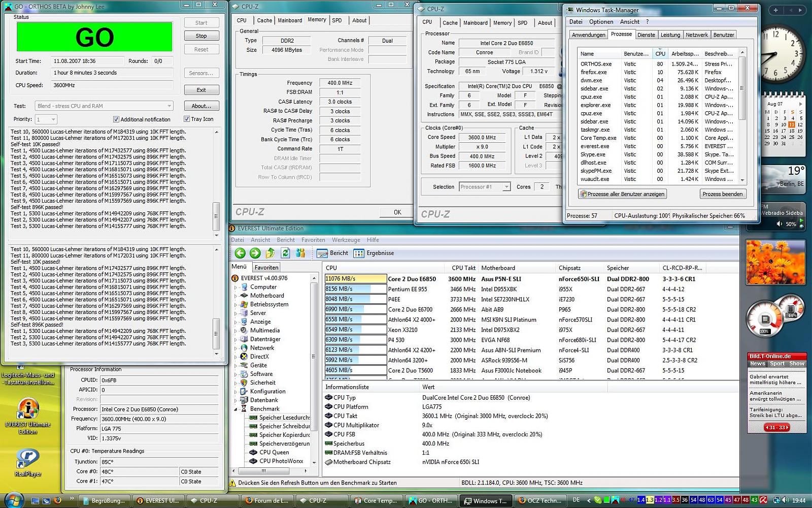Expand the Netzwerk node in EVEREST tree

[235, 348]
